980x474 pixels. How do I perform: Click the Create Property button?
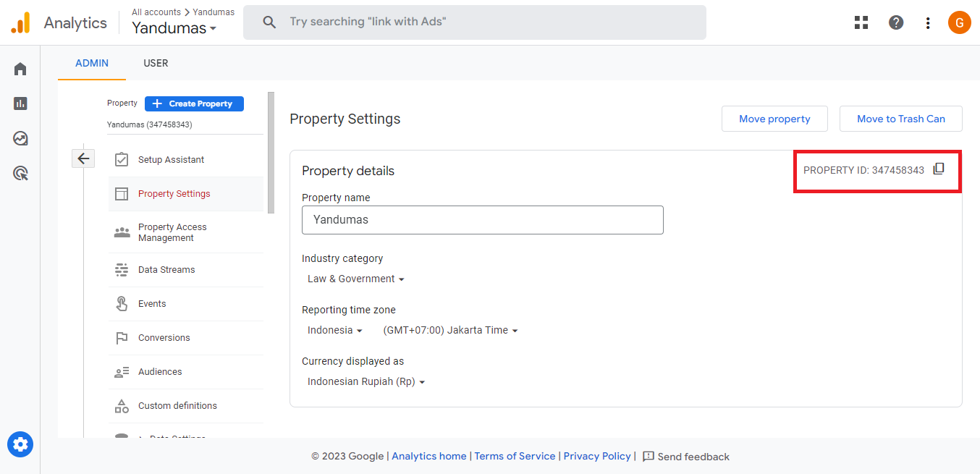(194, 103)
